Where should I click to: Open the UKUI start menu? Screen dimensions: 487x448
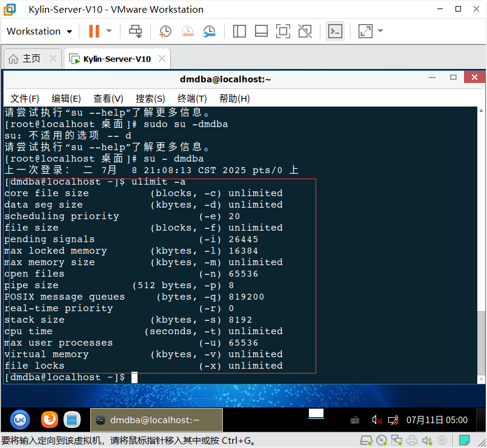tap(20, 420)
